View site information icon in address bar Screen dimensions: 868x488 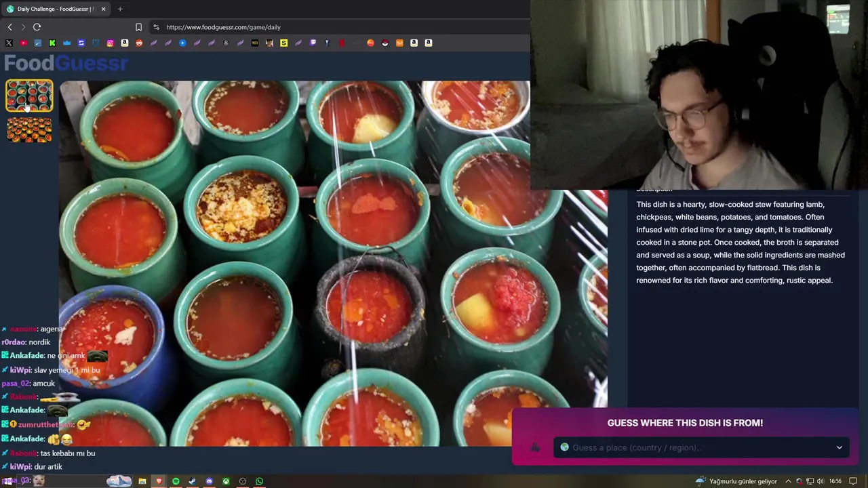point(156,27)
